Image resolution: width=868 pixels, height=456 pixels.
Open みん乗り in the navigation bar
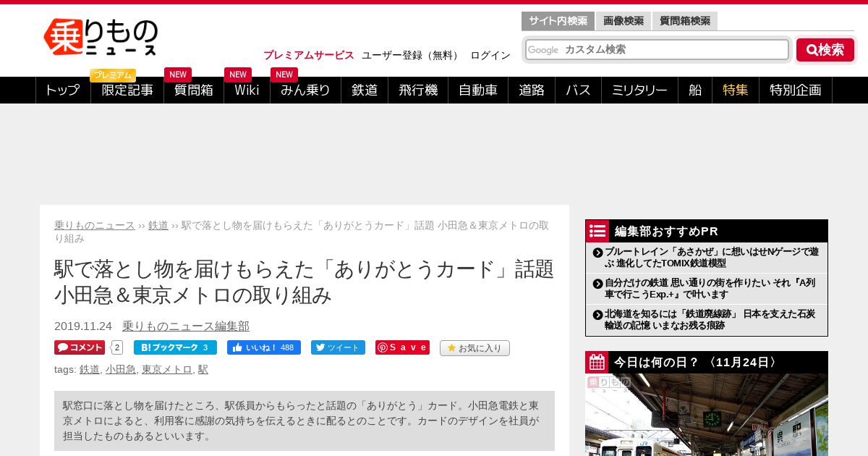pos(305,90)
